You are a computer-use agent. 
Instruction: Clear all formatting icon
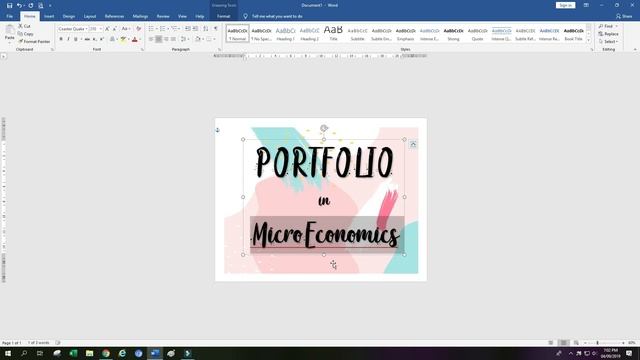tap(138, 29)
